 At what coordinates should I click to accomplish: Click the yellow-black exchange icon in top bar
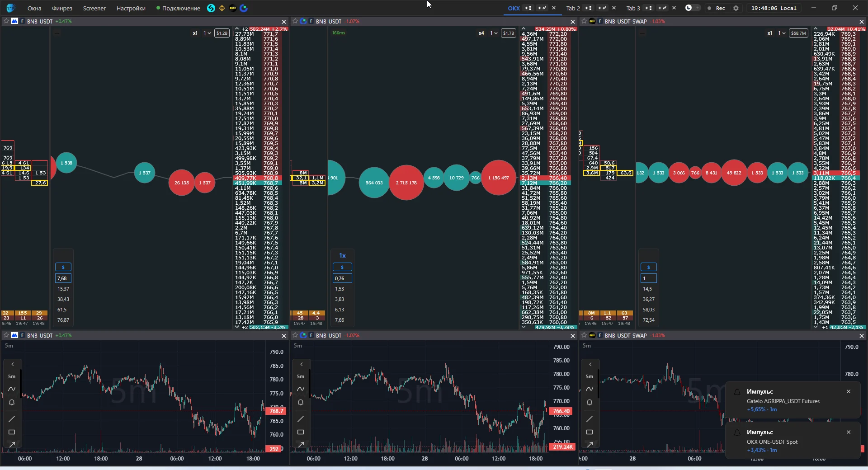(233, 8)
